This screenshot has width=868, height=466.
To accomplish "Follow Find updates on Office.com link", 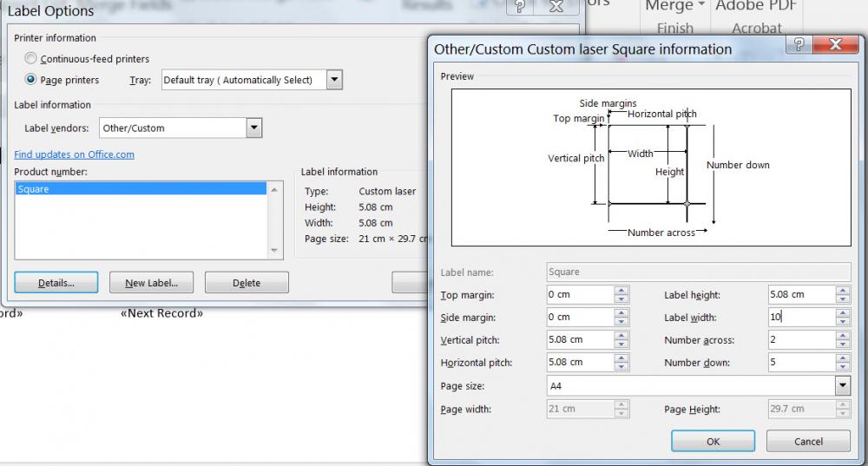I will (x=74, y=154).
